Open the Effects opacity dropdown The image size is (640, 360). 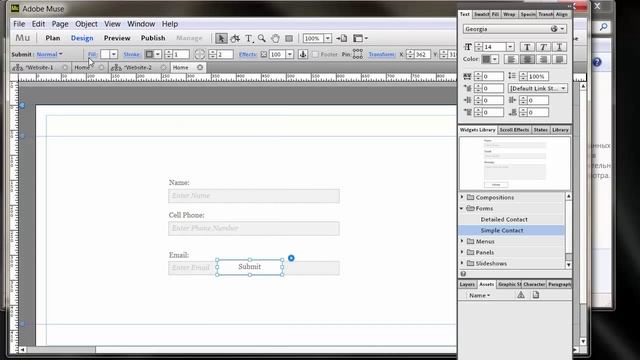289,54
